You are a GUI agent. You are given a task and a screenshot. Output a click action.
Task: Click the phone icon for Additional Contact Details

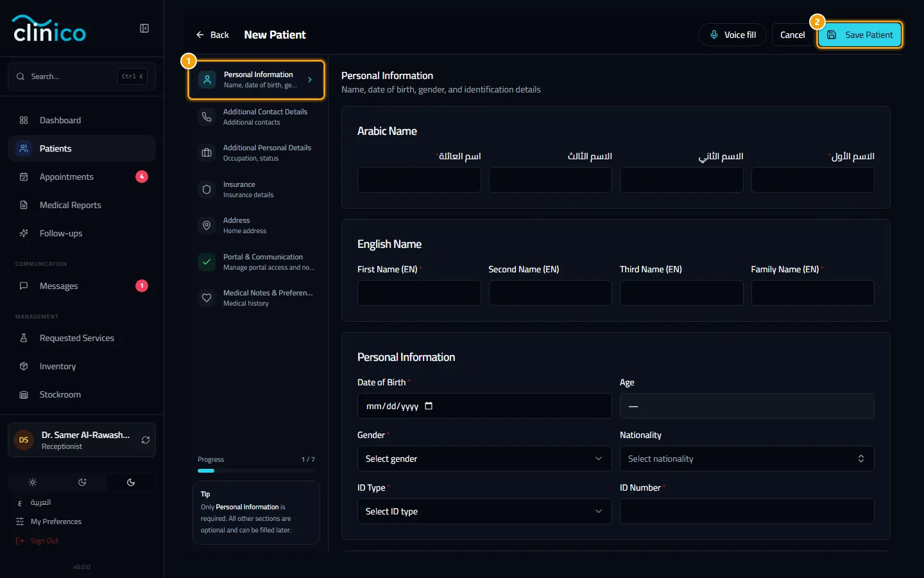coord(207,117)
